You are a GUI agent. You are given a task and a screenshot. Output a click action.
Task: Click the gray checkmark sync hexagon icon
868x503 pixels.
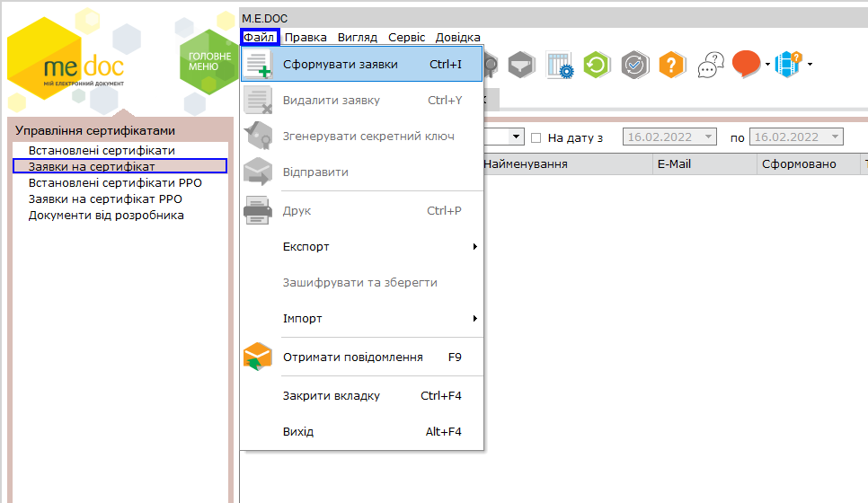click(x=634, y=65)
